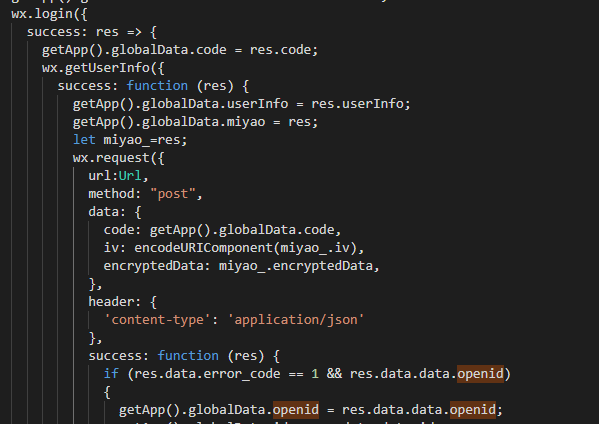Click the arrow operator after 'success: res'
This screenshot has height=424, width=599.
pos(134,32)
